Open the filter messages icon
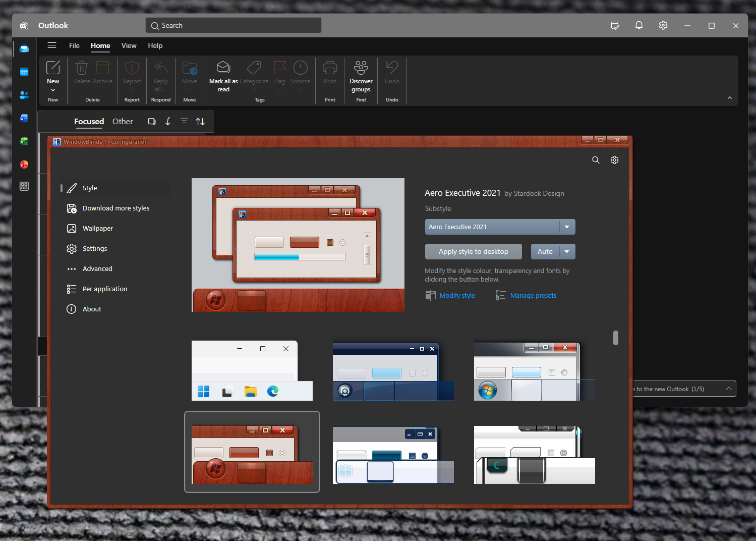Screen dimensions: 756x541 pos(184,122)
